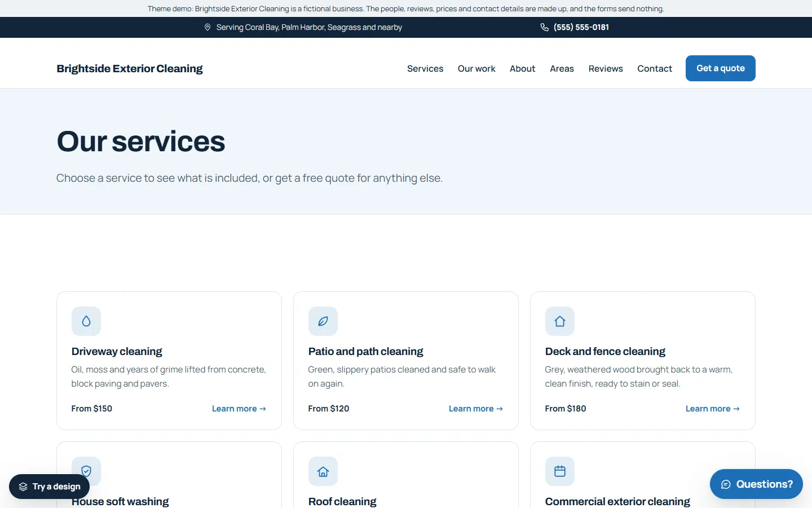Go to Our work page
Viewport: 812px width, 508px height.
[476, 68]
